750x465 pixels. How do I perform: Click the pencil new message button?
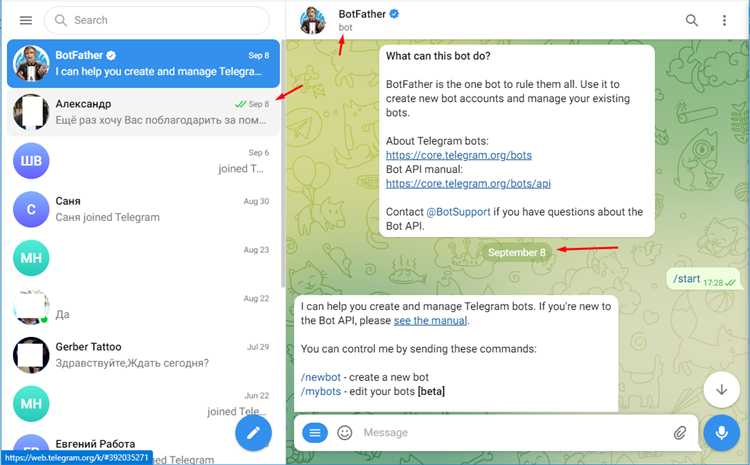point(253,432)
